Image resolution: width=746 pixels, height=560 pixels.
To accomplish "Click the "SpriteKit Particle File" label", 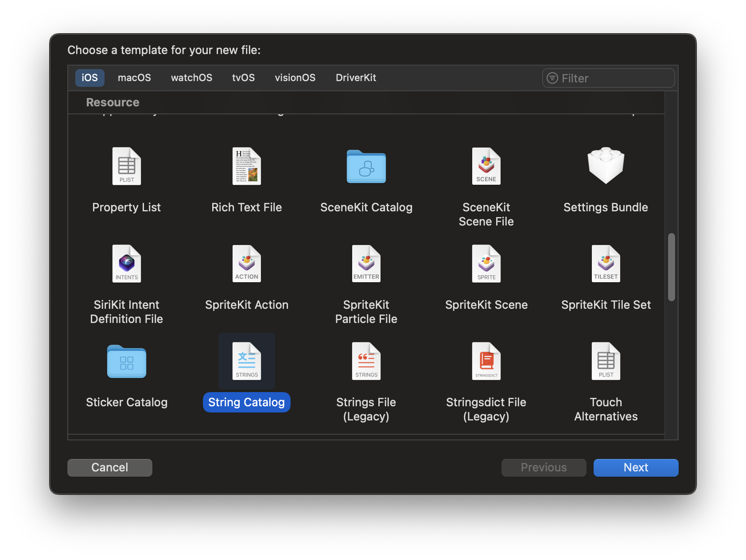I will (x=366, y=312).
